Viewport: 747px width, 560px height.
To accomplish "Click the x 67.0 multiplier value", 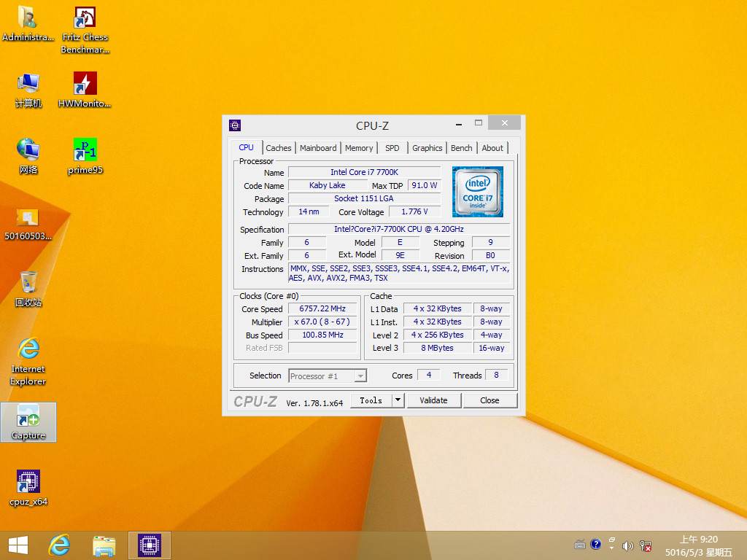I will click(x=322, y=322).
